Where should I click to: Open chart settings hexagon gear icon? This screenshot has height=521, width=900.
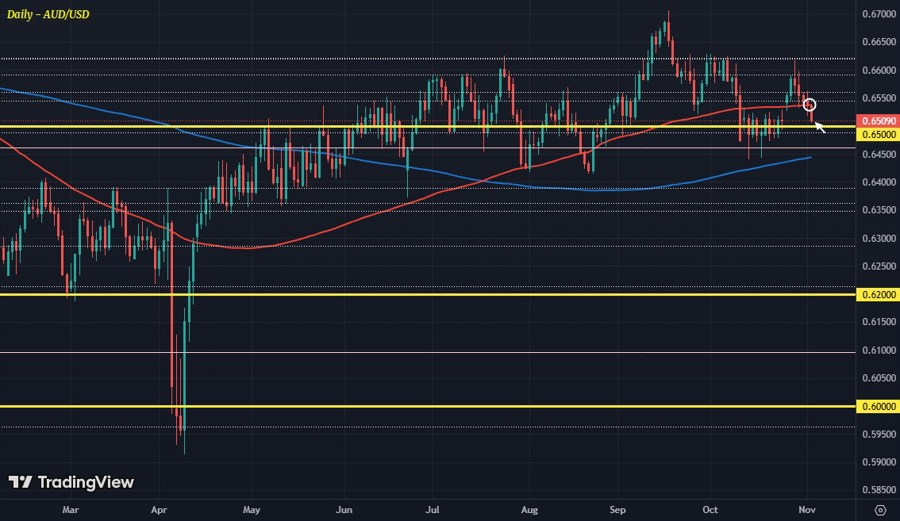[879, 510]
